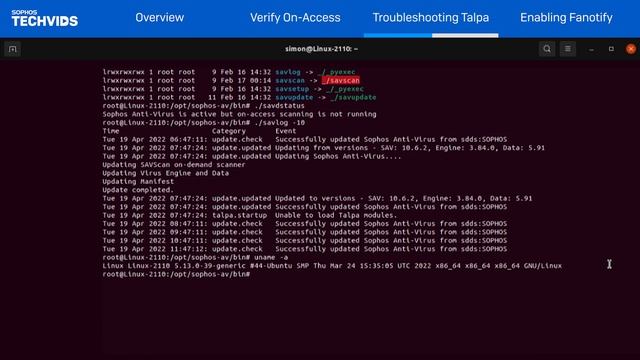The width and height of the screenshot is (640, 360).
Task: Click the last empty shell prompt line
Action: (x=176, y=274)
